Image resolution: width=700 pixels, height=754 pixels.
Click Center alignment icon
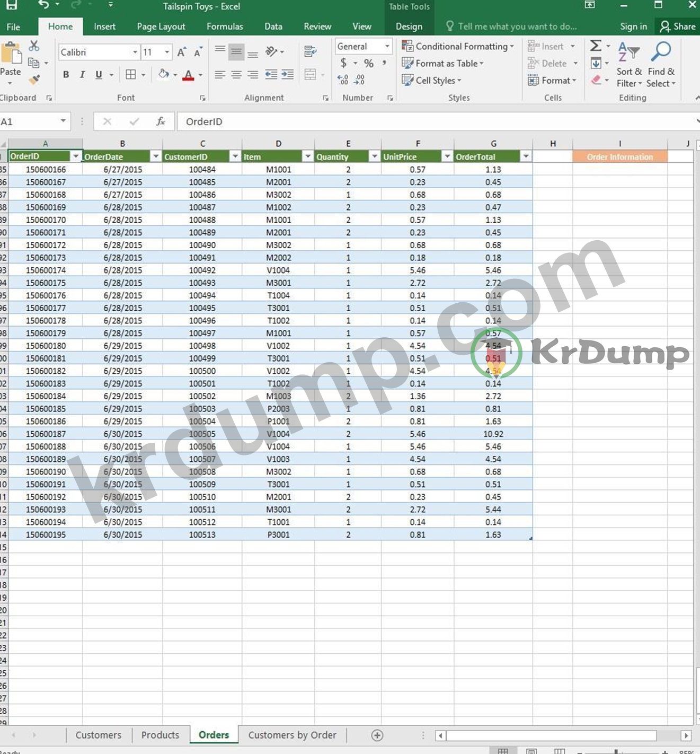[x=236, y=75]
